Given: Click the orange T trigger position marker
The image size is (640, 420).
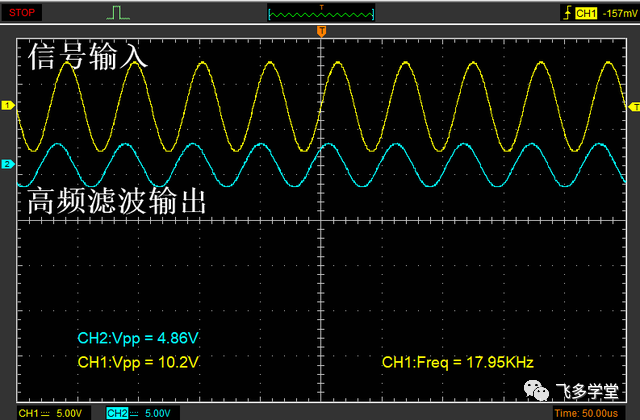Looking at the screenshot, I should [322, 31].
